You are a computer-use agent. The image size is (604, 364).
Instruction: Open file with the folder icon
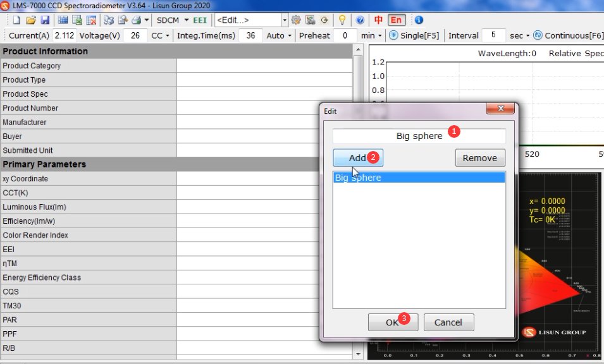[31, 20]
